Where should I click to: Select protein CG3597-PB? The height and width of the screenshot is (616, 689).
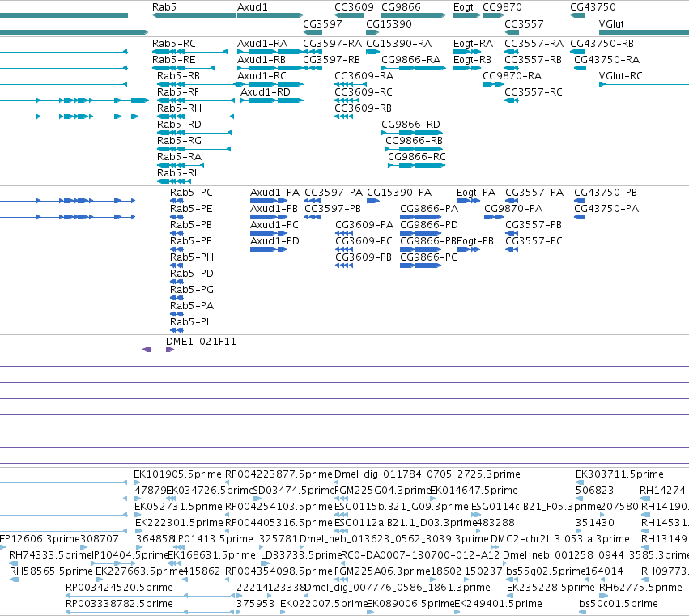[333, 209]
